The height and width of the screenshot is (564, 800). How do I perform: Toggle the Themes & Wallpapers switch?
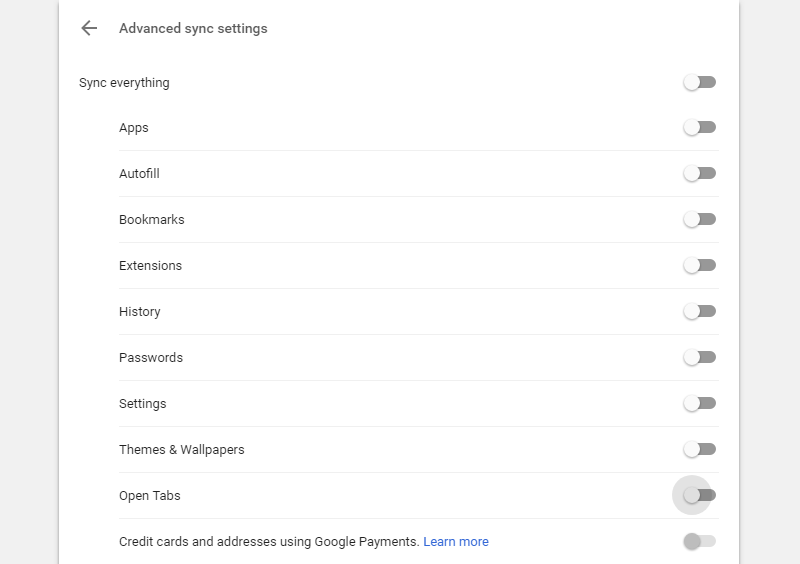click(x=700, y=449)
